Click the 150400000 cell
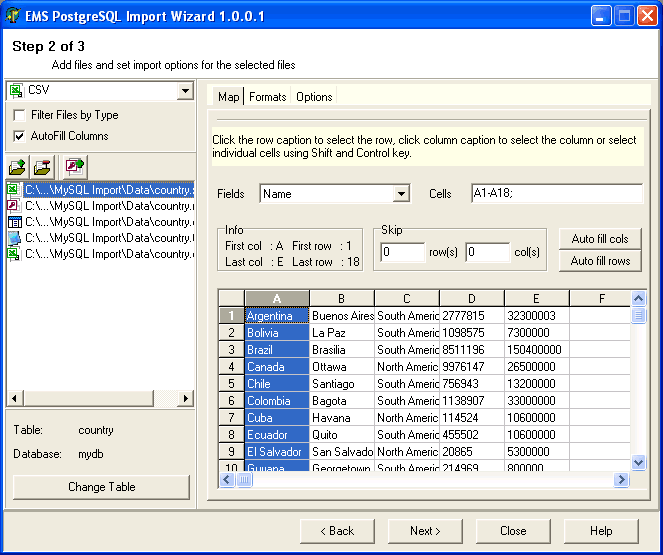 [x=537, y=350]
